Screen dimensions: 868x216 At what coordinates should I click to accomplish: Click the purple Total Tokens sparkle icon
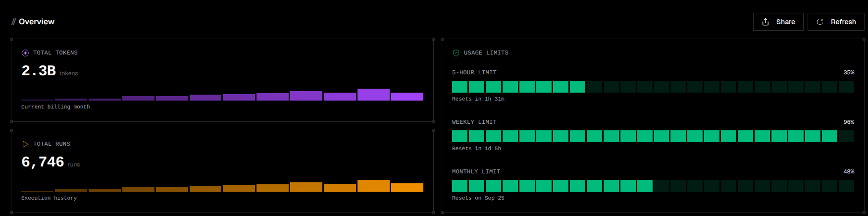point(25,53)
